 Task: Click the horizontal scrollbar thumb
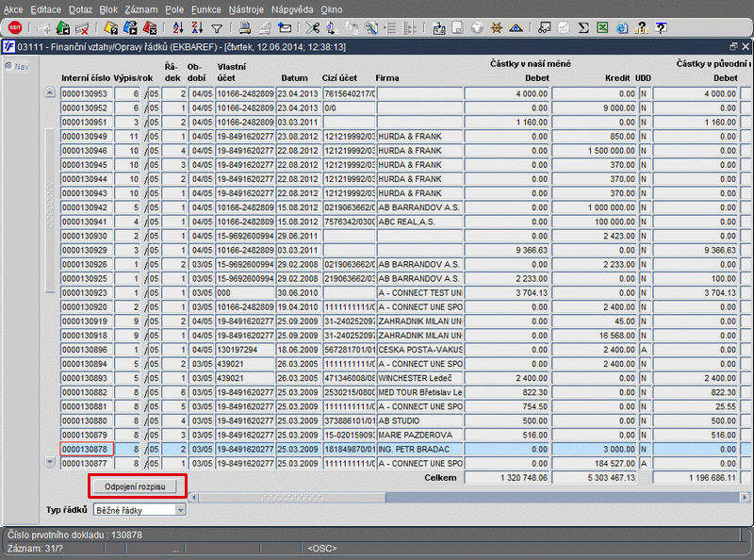point(292,497)
